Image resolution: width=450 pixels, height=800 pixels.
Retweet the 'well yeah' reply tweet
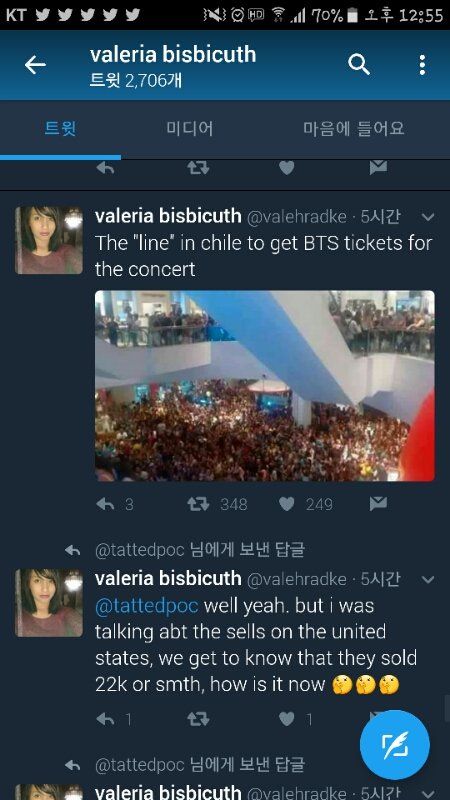[x=198, y=719]
